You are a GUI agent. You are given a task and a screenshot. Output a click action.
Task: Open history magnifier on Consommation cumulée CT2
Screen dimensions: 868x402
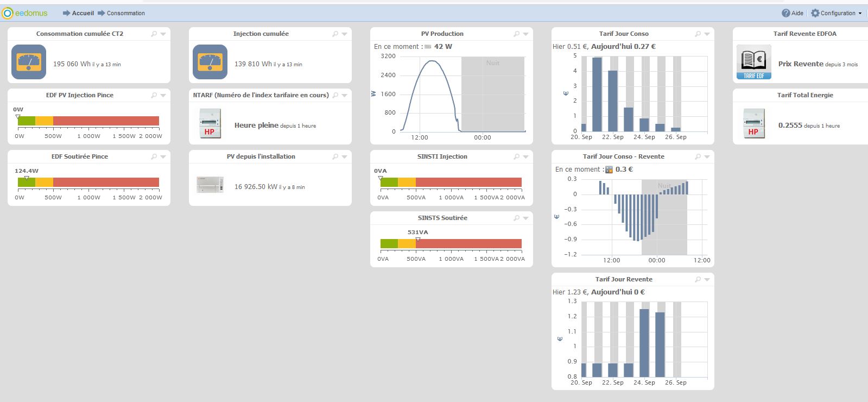coord(154,34)
